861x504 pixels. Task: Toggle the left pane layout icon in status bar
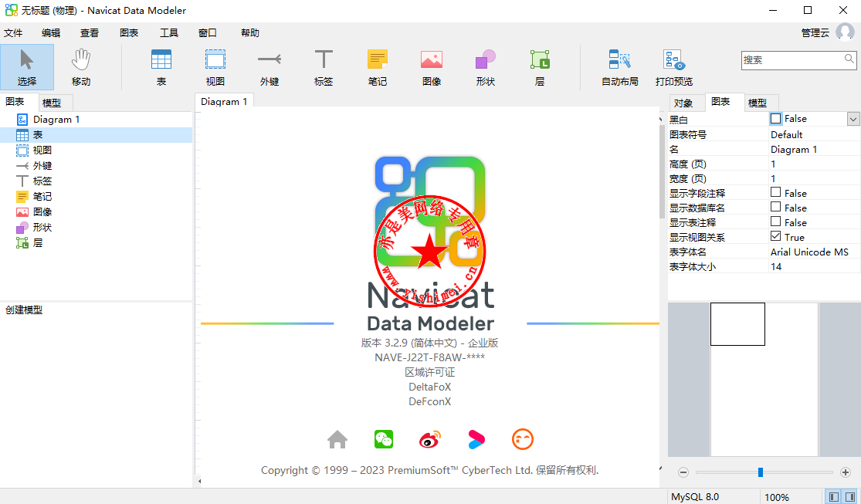click(x=834, y=497)
